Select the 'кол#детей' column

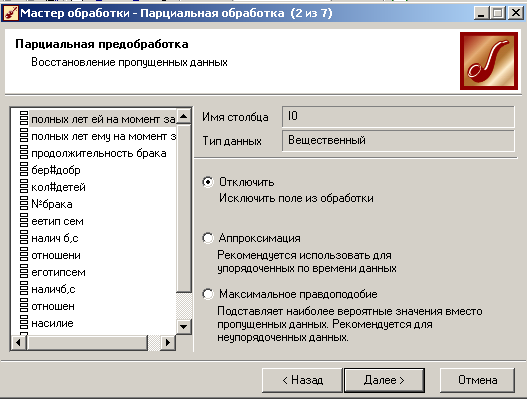click(x=58, y=187)
